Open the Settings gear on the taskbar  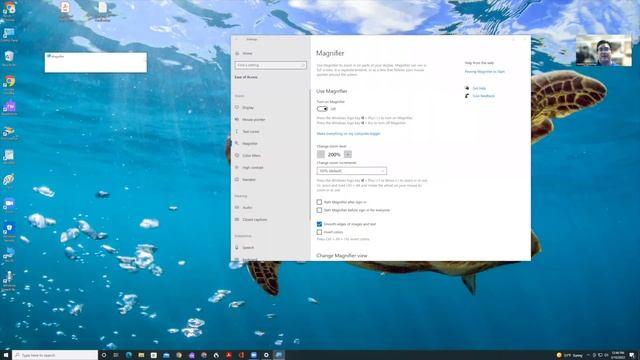pyautogui.click(x=266, y=355)
